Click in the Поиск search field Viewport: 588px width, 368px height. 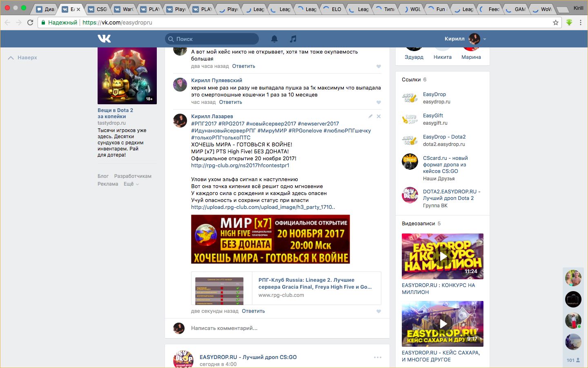(212, 39)
